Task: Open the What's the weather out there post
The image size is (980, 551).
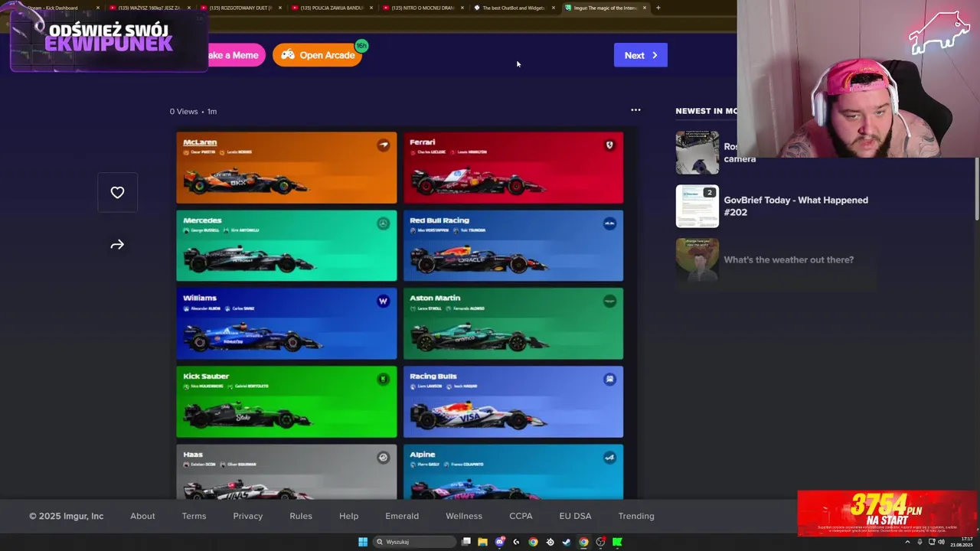Action: [x=789, y=259]
